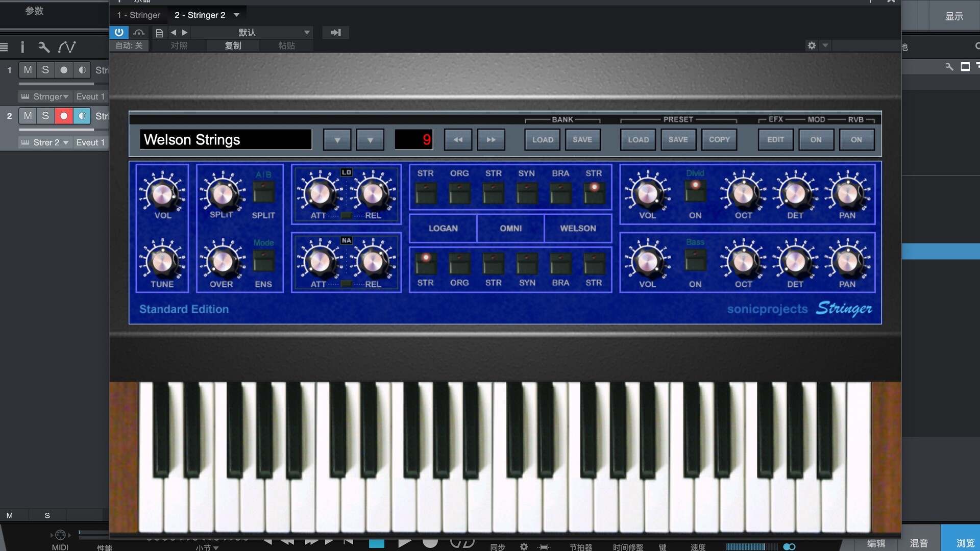Expand the Stringer 2 tab dropdown arrow
Image resolution: width=980 pixels, height=551 pixels.
click(236, 15)
